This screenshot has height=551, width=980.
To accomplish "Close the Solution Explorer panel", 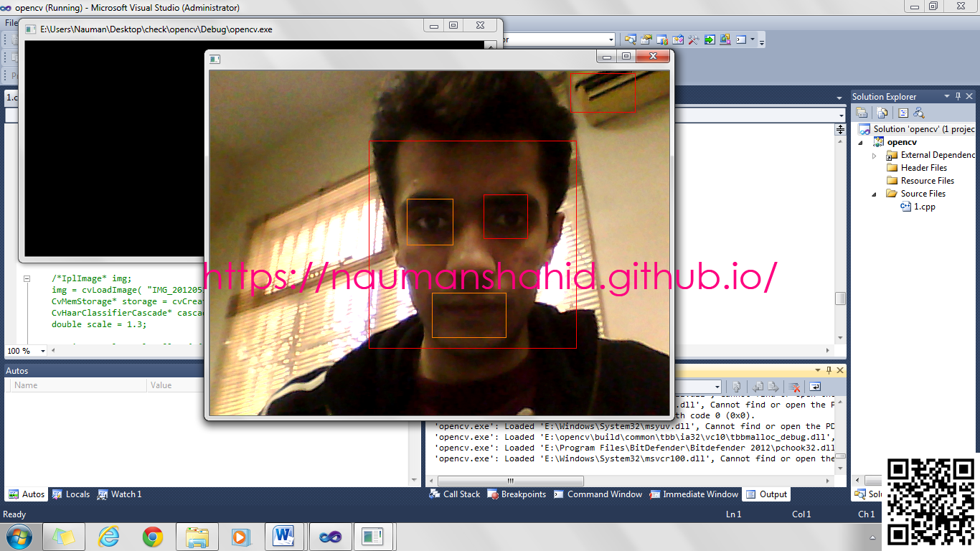I will point(969,96).
